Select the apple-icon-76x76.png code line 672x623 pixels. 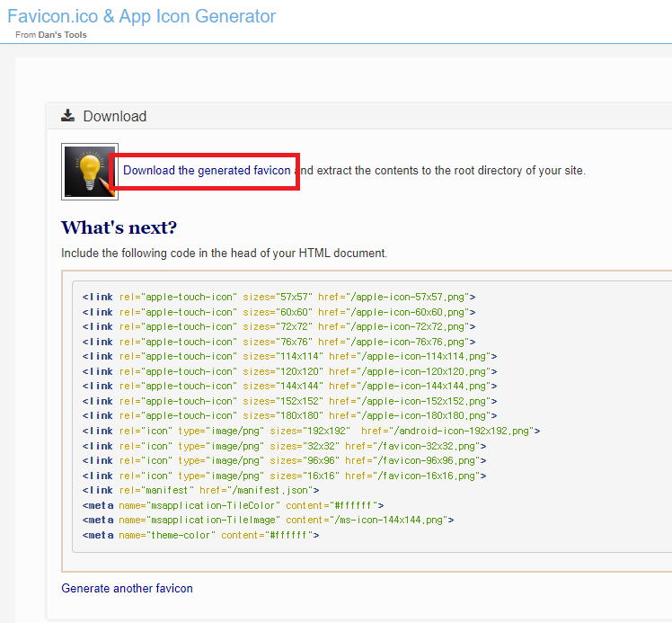(279, 342)
